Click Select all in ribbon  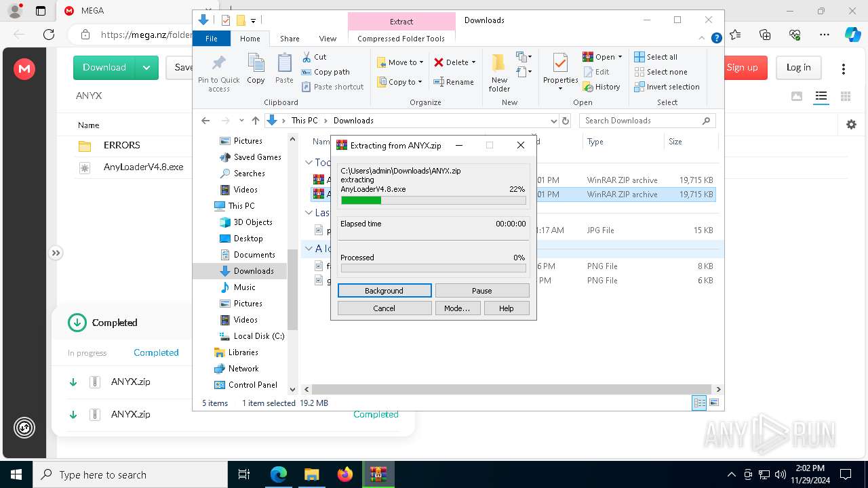(655, 57)
